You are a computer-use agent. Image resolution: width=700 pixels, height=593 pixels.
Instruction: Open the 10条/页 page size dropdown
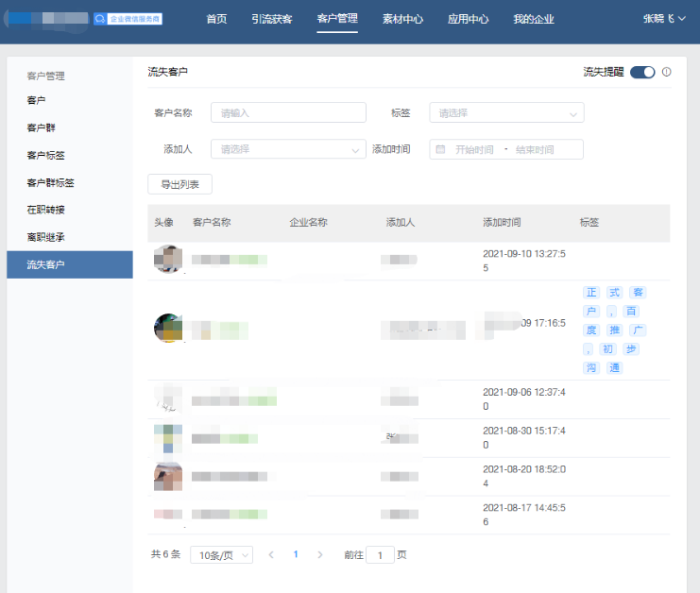pyautogui.click(x=221, y=554)
